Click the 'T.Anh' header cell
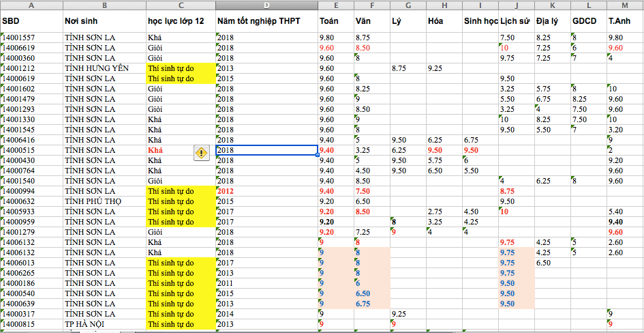This screenshot has height=333, width=644. pos(625,21)
